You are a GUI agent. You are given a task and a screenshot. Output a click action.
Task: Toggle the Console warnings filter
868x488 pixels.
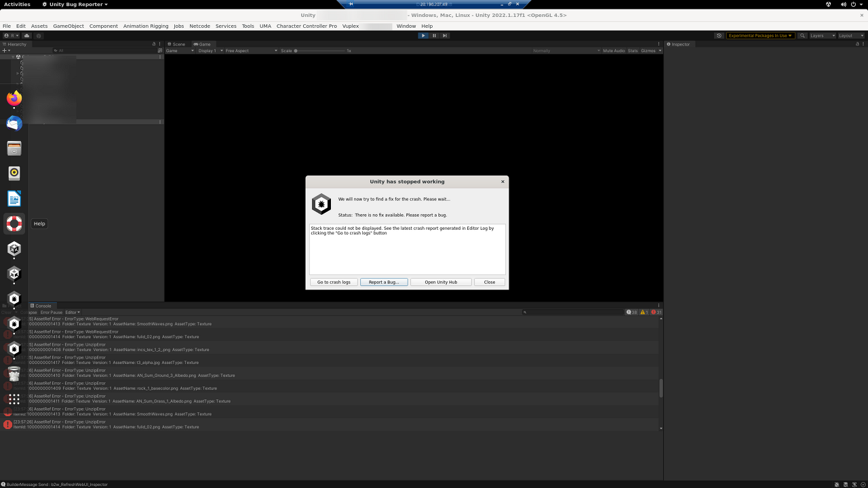click(644, 312)
